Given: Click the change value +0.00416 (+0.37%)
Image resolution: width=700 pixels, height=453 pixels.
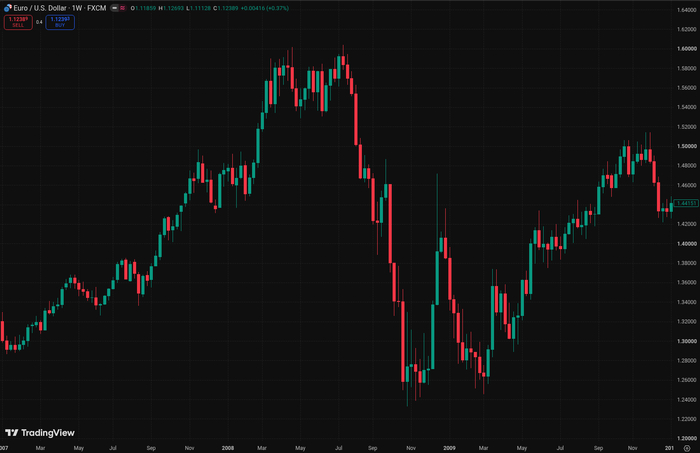Looking at the screenshot, I should coord(265,8).
